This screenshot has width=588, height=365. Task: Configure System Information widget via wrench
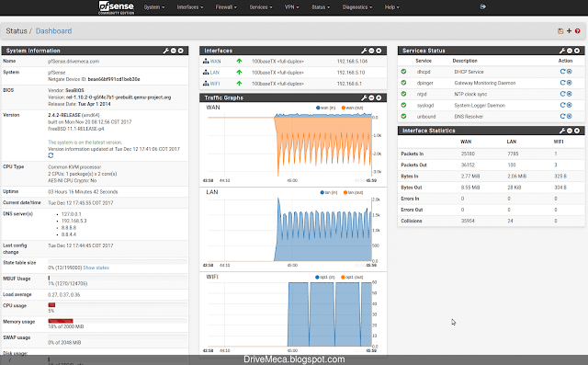166,51
